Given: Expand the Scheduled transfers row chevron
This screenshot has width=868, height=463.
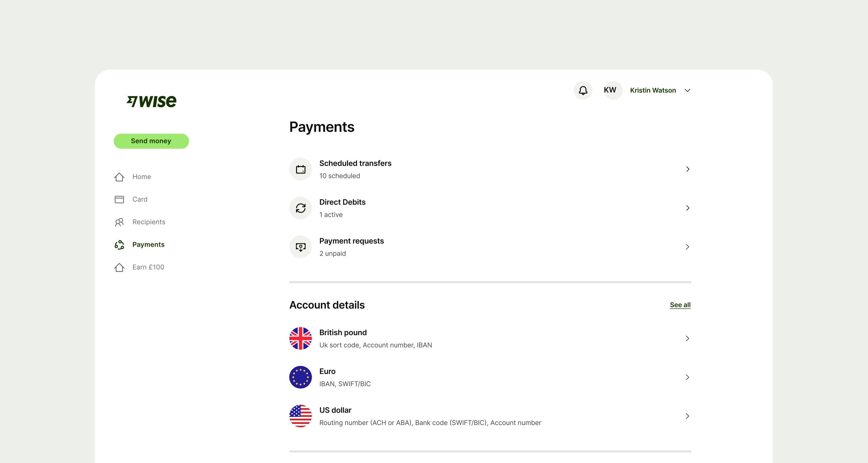Looking at the screenshot, I should point(688,169).
